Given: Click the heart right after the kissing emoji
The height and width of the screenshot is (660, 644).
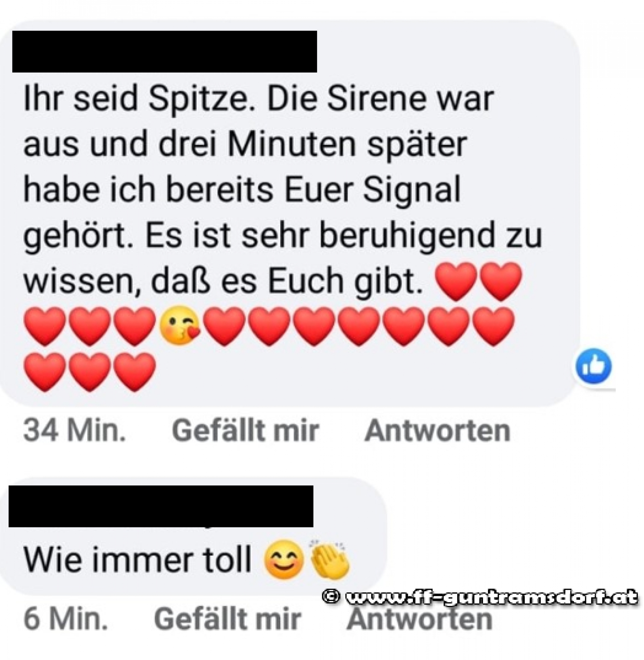Looking at the screenshot, I should point(224,326).
